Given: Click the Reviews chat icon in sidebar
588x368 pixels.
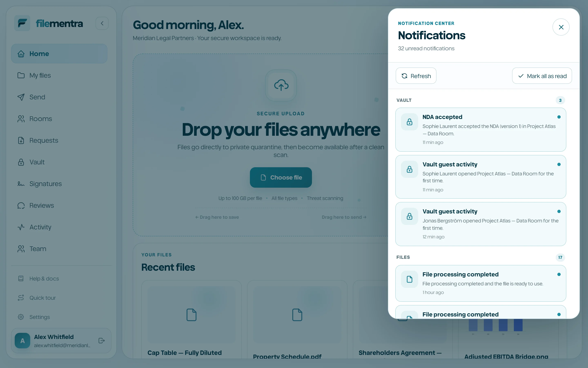Looking at the screenshot, I should point(21,205).
